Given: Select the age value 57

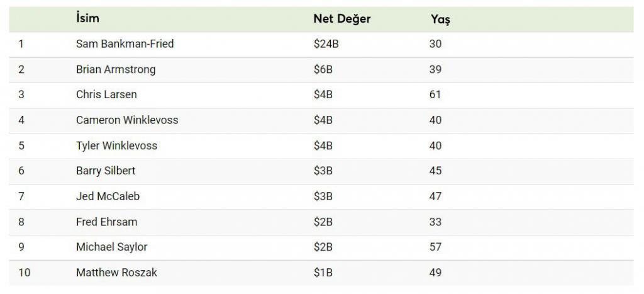Looking at the screenshot, I should [435, 247].
